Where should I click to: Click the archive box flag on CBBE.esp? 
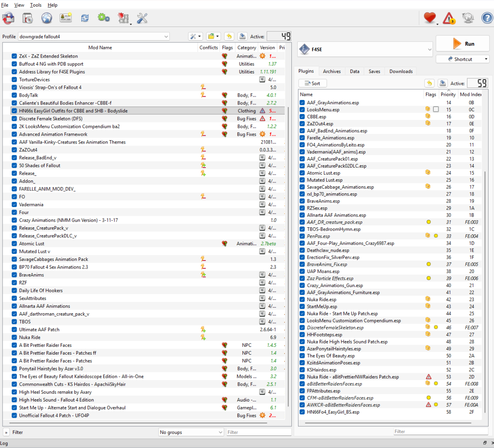[x=428, y=116]
